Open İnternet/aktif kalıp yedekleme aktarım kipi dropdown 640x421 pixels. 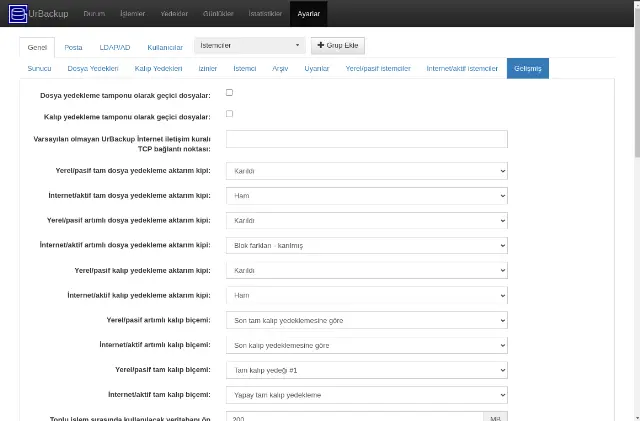(367, 295)
